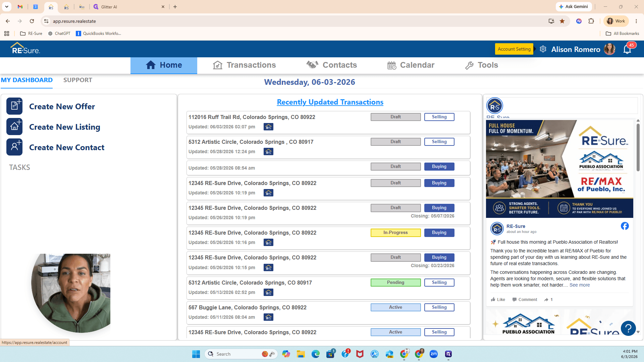Click In-Progress status on 12345 RE-Sure Drive
This screenshot has height=362, width=644.
[395, 233]
